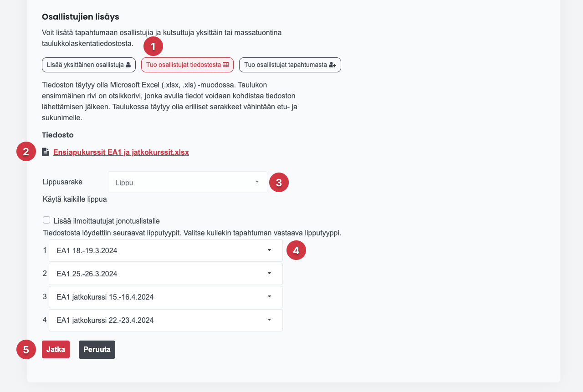Choose 'Tuo osallistujat tapahtumasta' button

click(x=290, y=65)
